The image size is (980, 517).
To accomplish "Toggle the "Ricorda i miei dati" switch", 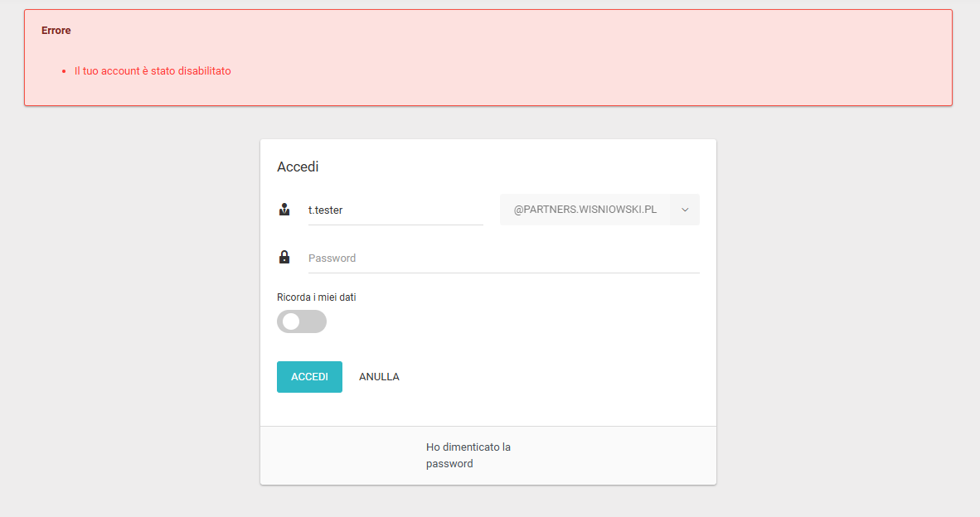I will tap(302, 321).
